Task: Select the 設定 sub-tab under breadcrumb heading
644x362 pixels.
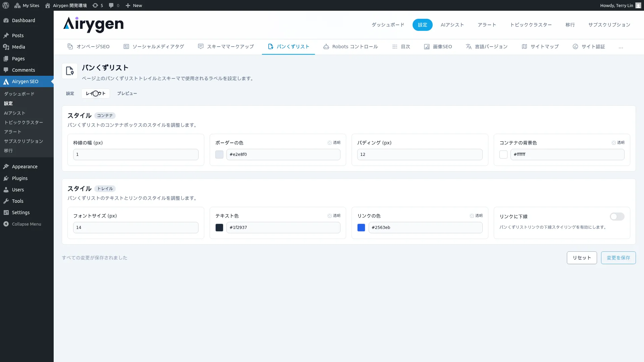Action: [70, 94]
